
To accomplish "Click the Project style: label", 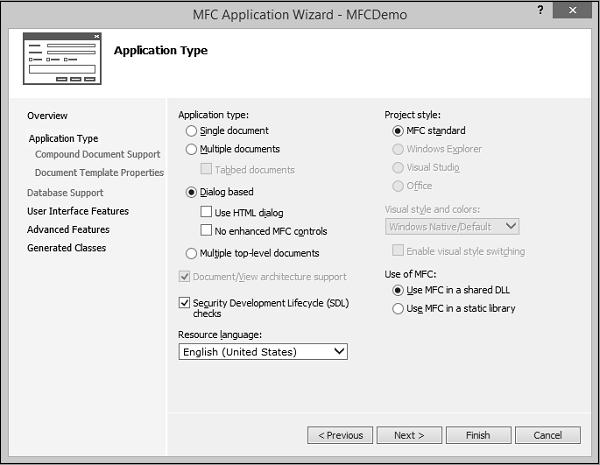I will tap(412, 115).
